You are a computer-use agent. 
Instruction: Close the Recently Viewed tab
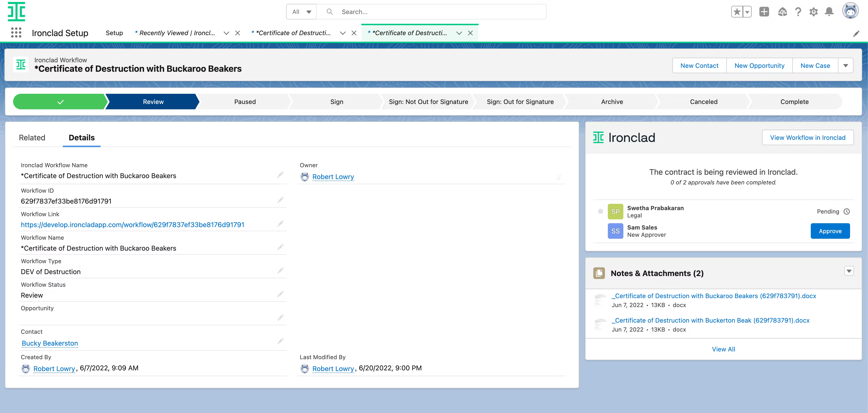pyautogui.click(x=238, y=33)
